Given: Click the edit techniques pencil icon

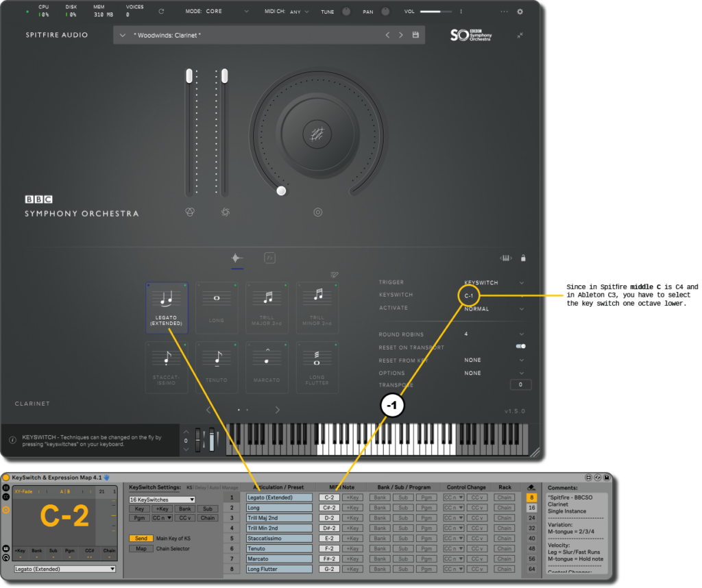Looking at the screenshot, I should click(335, 275).
